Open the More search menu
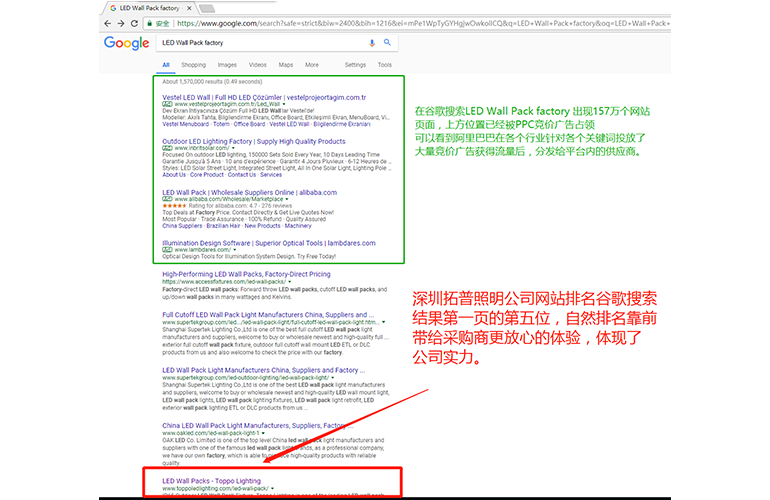The image size is (770, 500). coord(312,65)
